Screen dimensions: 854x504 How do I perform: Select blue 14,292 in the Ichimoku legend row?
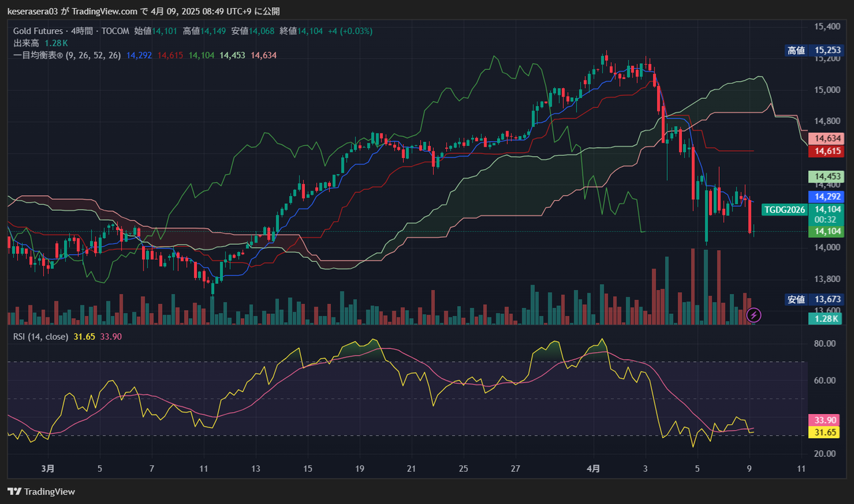[x=139, y=55]
